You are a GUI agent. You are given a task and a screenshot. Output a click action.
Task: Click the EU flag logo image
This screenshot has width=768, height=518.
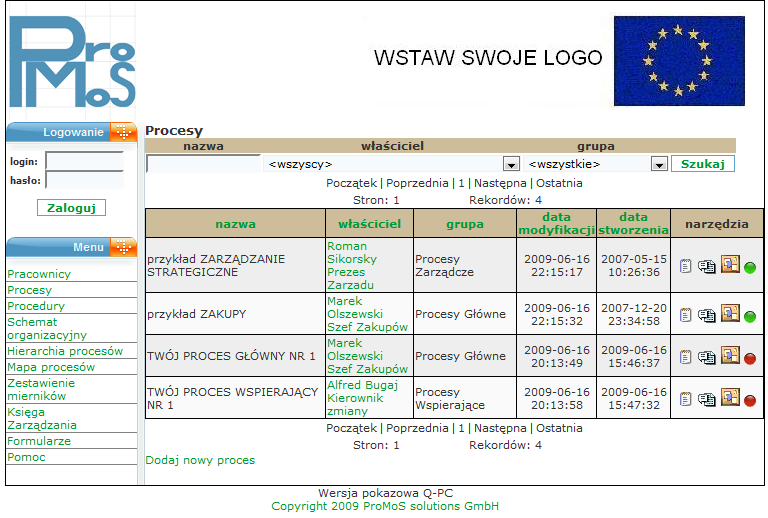(x=679, y=61)
